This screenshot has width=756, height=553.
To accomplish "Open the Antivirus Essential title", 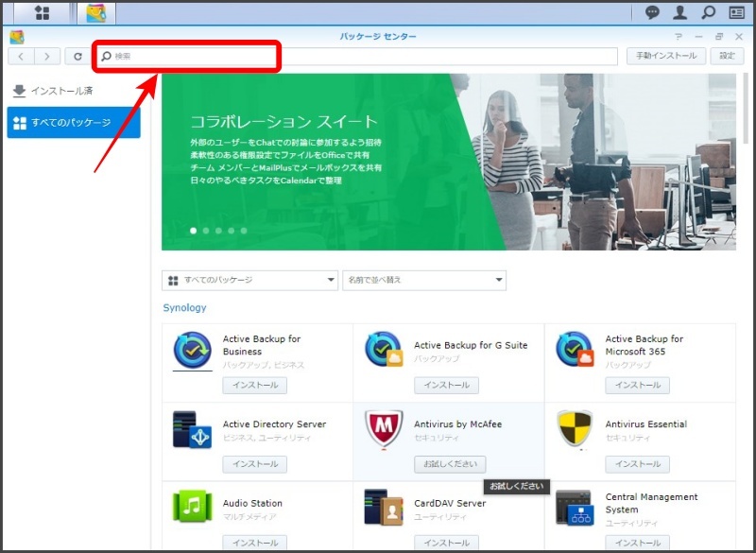I will [x=646, y=424].
